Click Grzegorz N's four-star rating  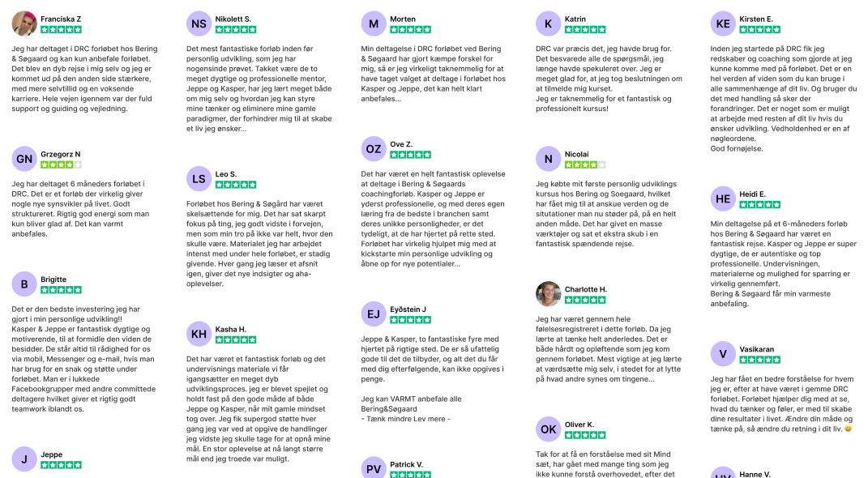(x=61, y=164)
